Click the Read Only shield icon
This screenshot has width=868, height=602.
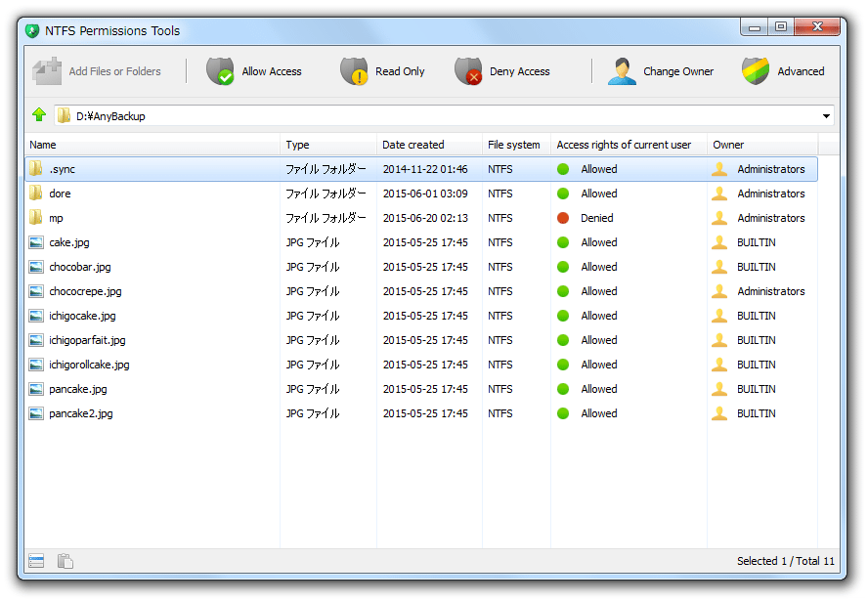click(354, 71)
